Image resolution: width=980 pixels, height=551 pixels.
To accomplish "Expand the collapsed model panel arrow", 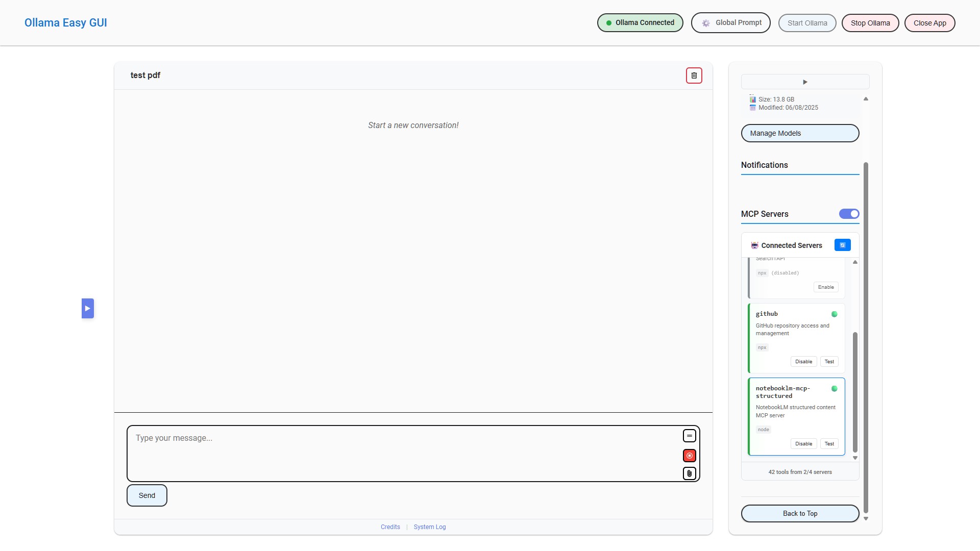I will point(805,82).
